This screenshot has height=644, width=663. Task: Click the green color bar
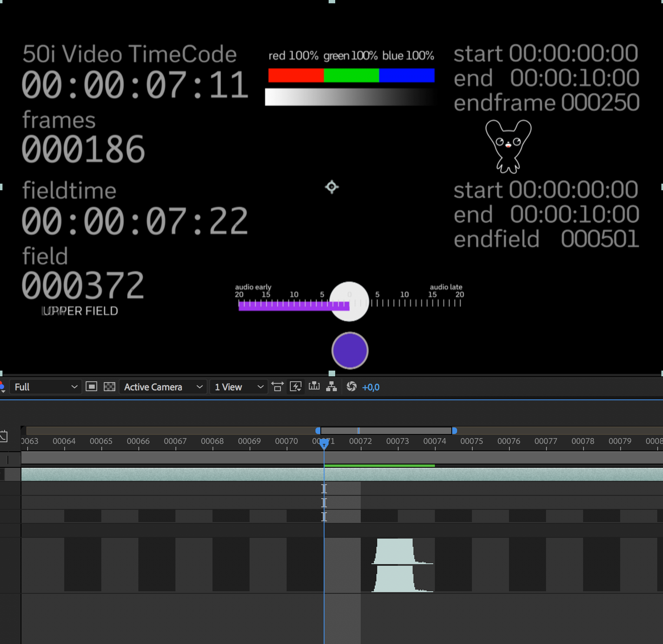(352, 75)
